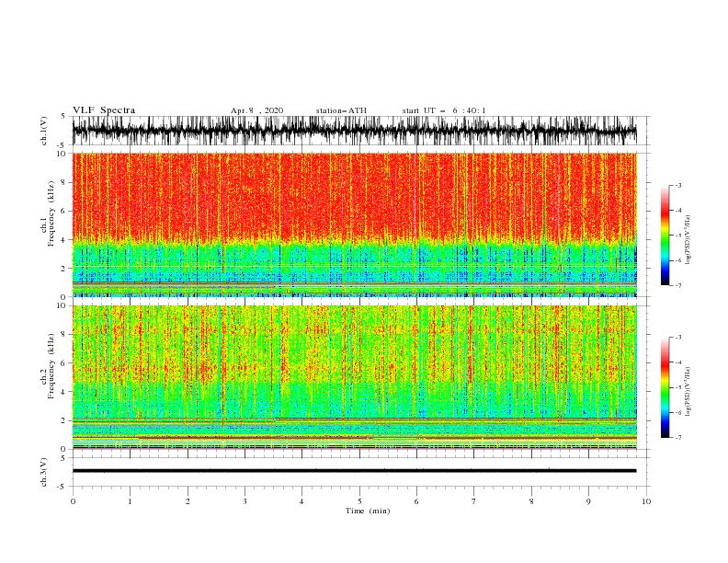
Task: Click the "ch.2 Frequency (kHz)" axis label
Action: (x=47, y=366)
